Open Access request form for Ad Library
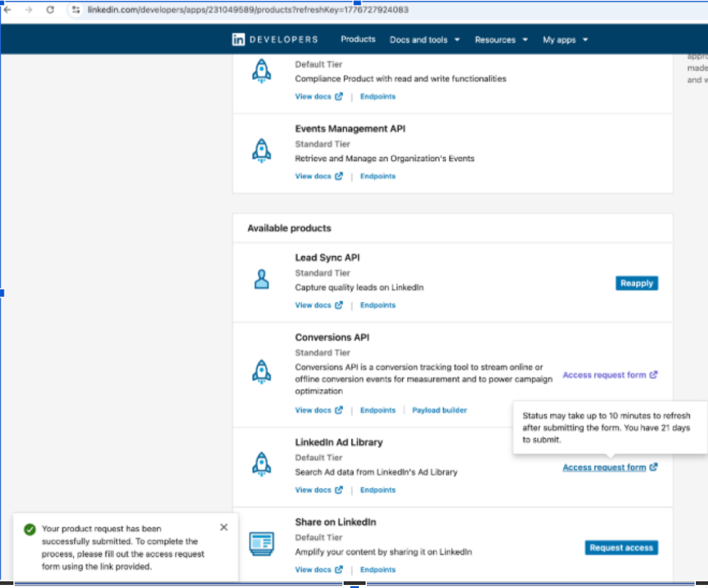The width and height of the screenshot is (708, 588). click(610, 467)
